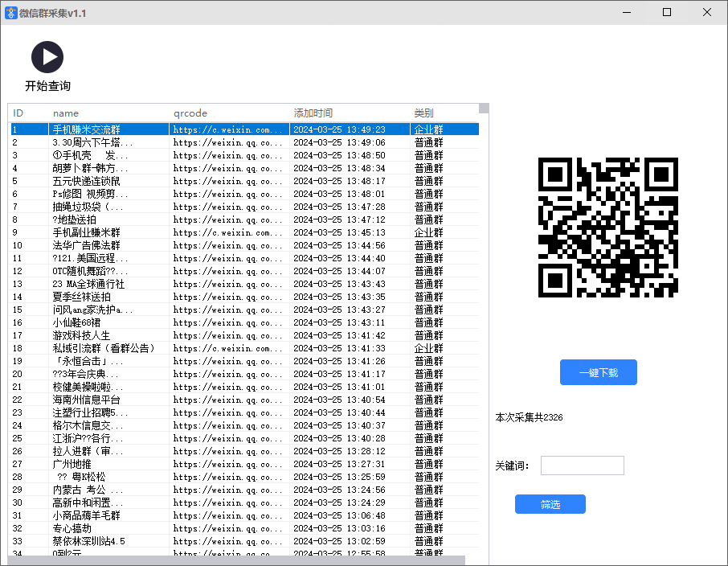Select row 海南州信息平台
728x566 pixels.
pyautogui.click(x=86, y=400)
